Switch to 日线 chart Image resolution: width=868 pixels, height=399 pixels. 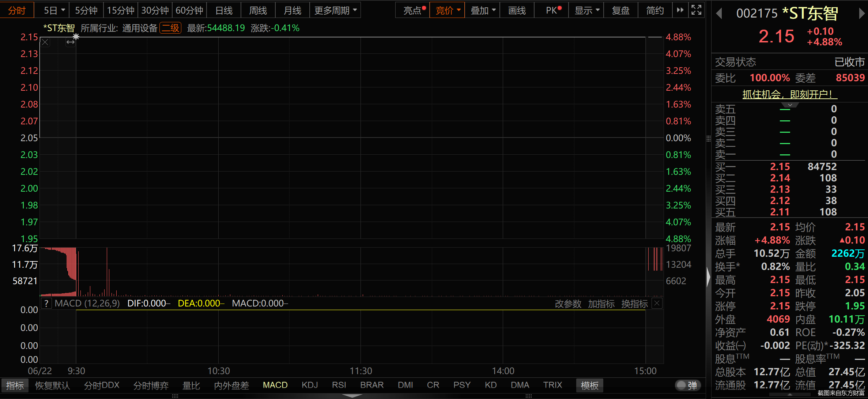[x=224, y=10]
